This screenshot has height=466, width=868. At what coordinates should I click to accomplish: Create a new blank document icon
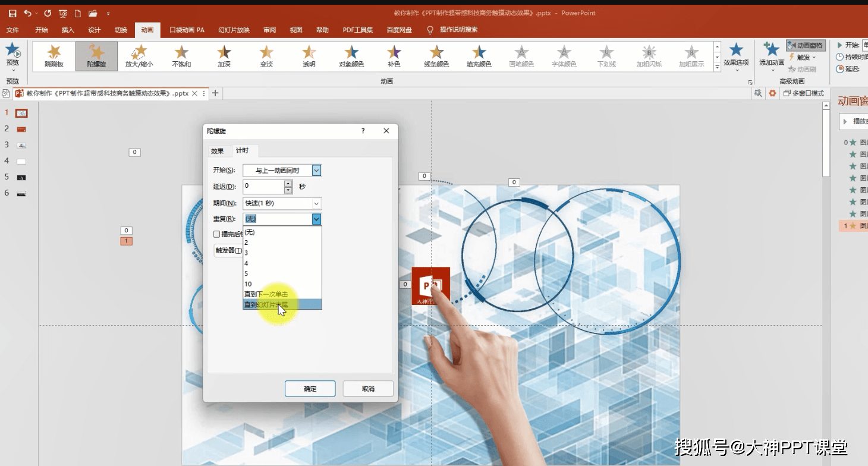point(77,13)
